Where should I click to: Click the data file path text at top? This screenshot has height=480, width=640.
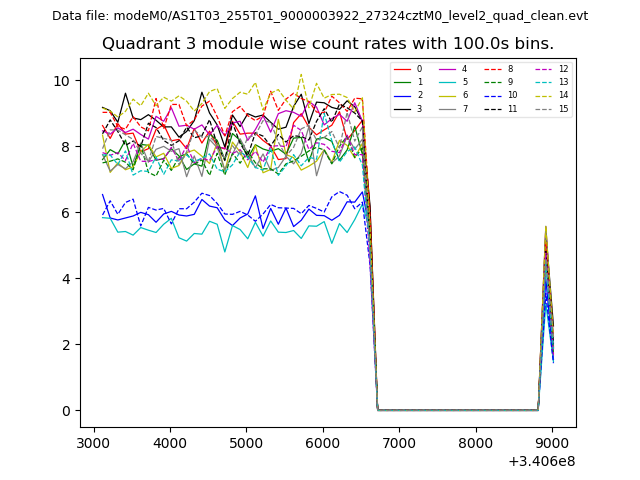(x=320, y=16)
